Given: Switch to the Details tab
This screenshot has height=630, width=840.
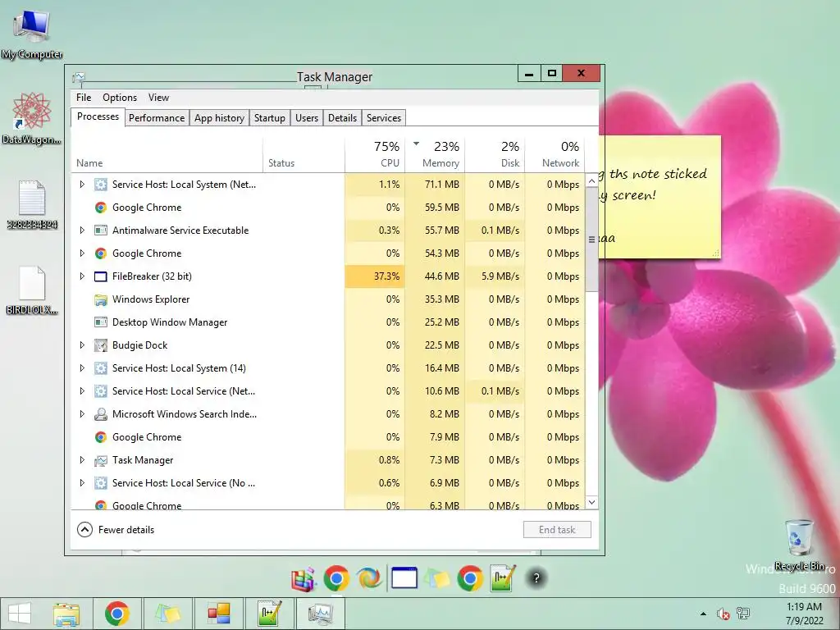Looking at the screenshot, I should (342, 118).
